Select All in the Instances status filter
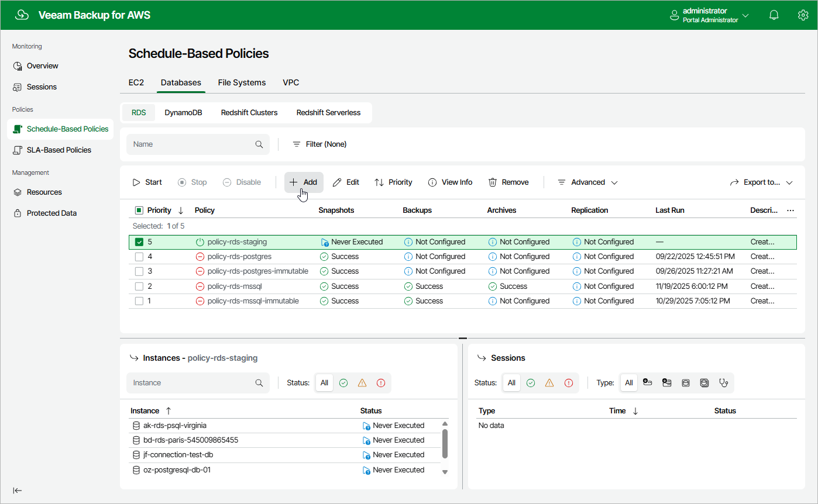 click(324, 383)
